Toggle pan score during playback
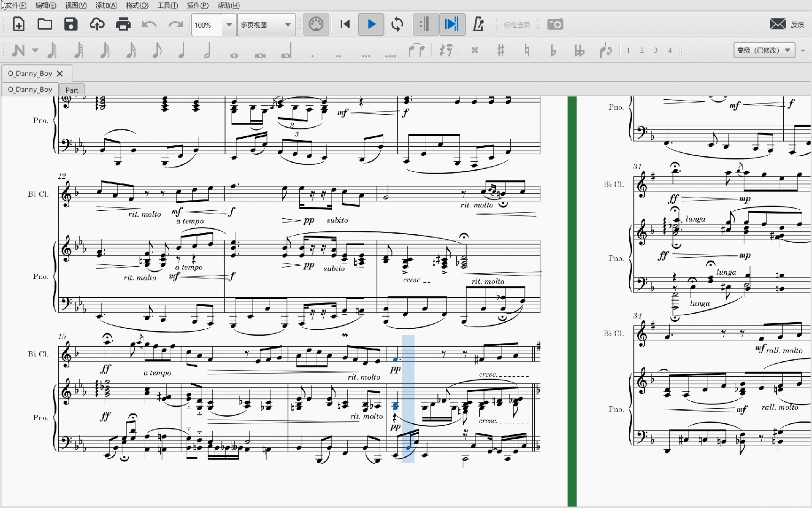Screen dimensions: 812x508 point(452,24)
